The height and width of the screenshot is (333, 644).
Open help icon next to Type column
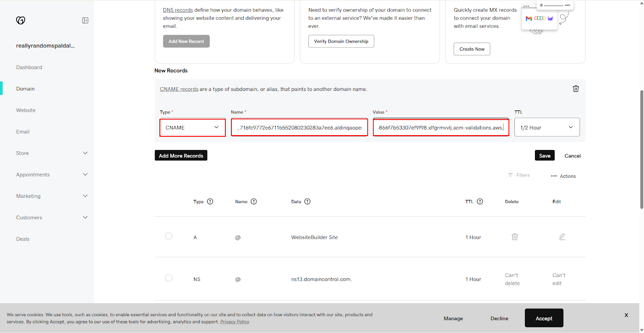[x=210, y=201]
